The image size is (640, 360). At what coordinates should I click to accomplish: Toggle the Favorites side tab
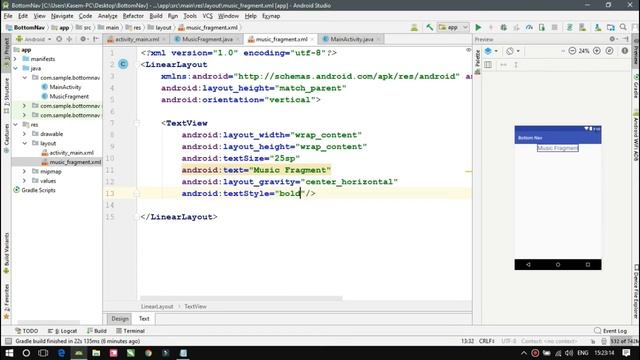(6, 301)
